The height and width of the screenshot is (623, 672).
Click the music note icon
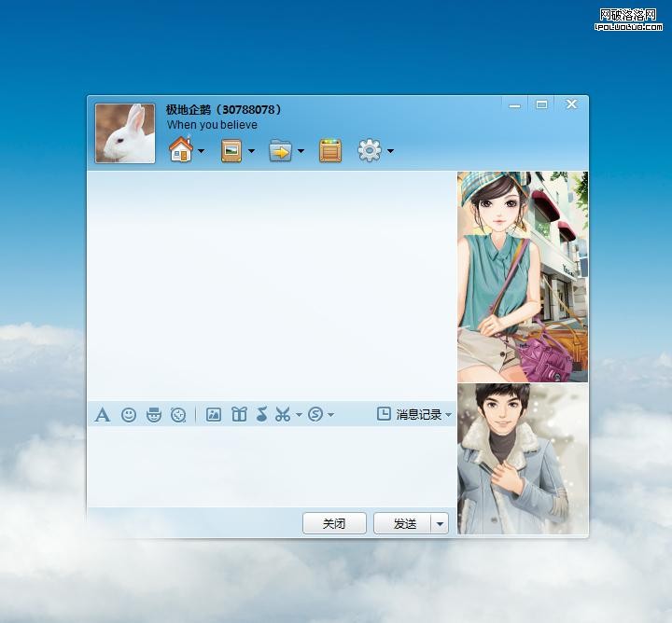(x=261, y=415)
